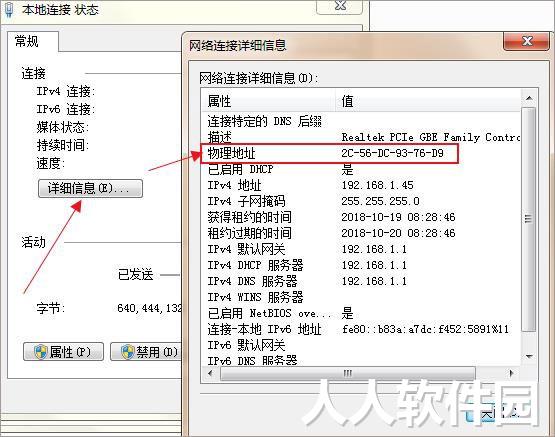Click the horizontal scrollbar thumb

pos(348,373)
